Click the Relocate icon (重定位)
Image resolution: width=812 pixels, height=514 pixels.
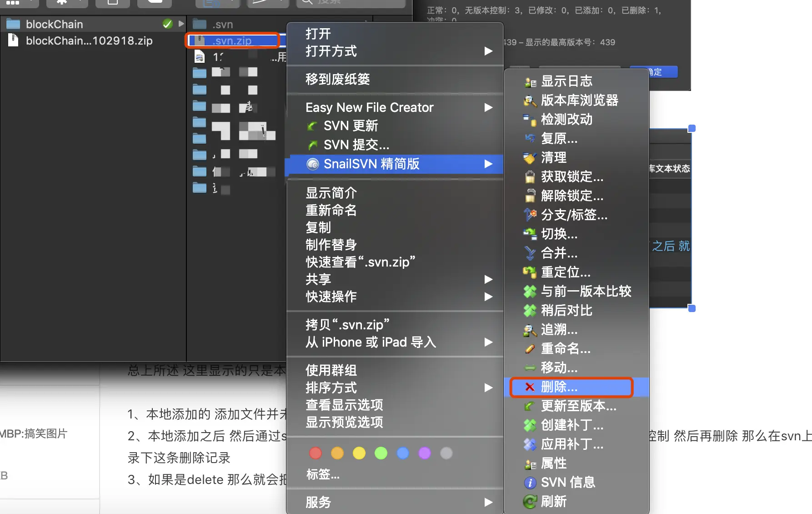[x=530, y=272]
